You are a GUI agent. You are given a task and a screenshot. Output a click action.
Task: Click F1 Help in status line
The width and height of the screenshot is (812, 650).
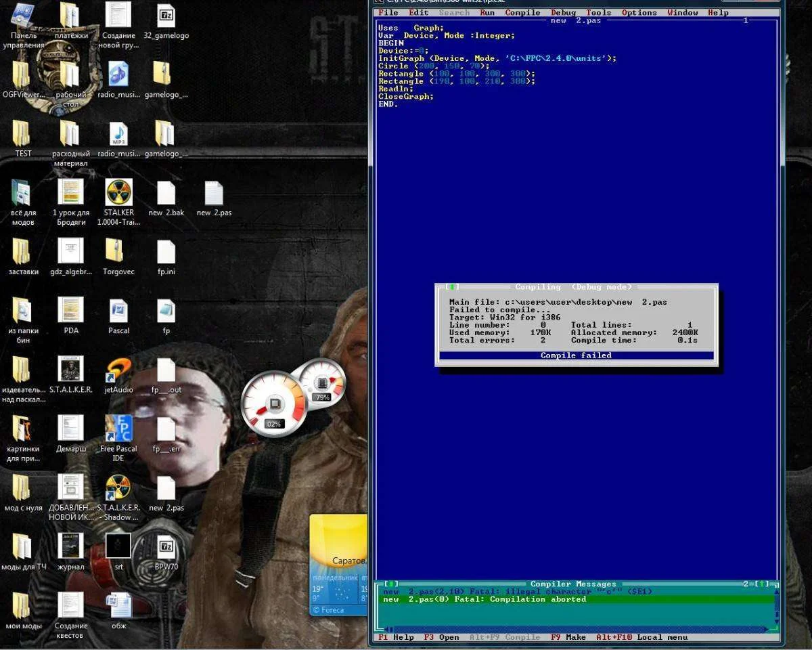[x=396, y=637]
